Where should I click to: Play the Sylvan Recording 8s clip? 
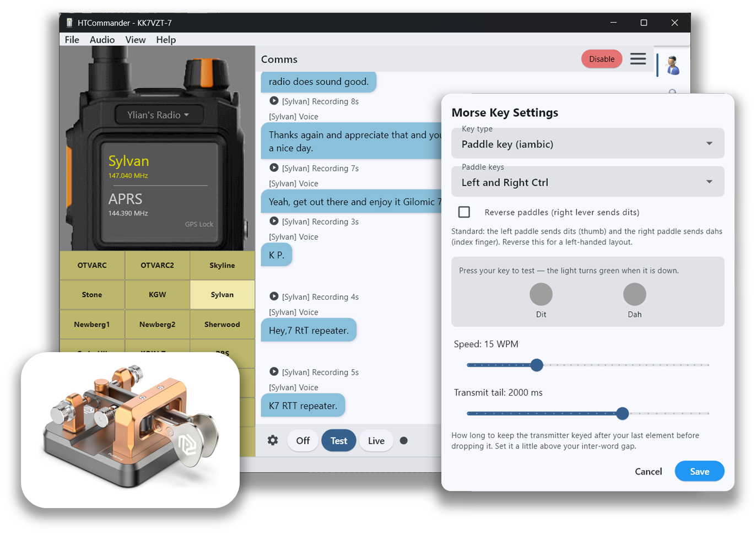tap(274, 101)
